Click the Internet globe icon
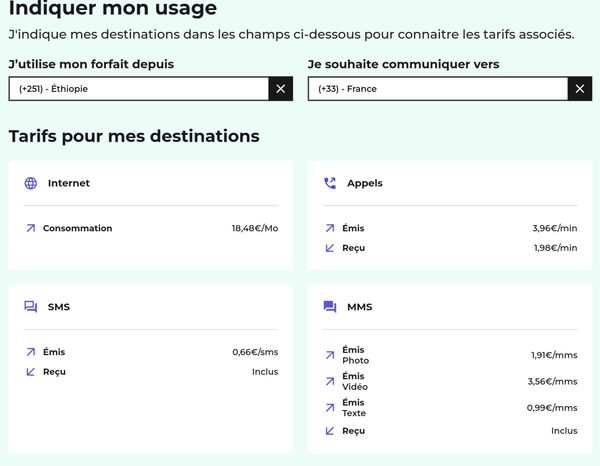600x466 pixels. (31, 183)
